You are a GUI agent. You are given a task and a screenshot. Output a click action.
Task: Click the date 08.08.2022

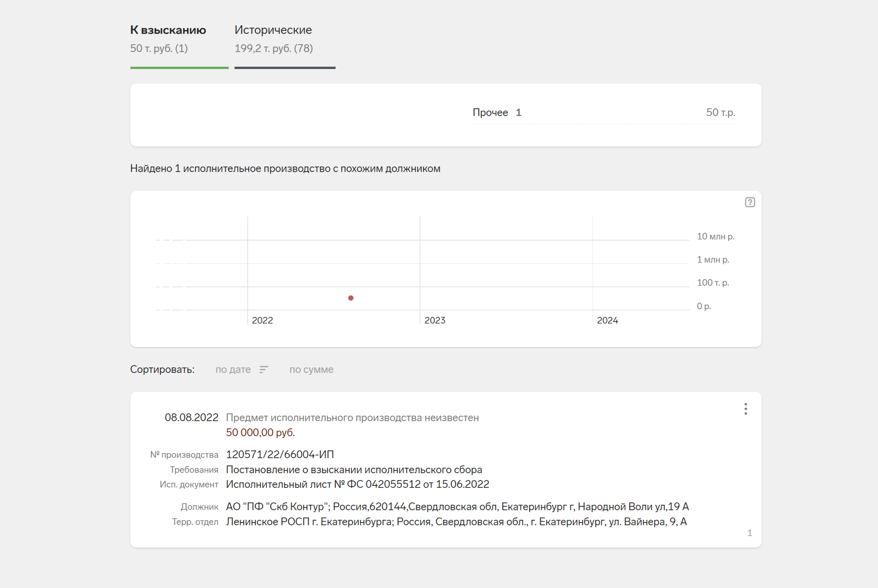pyautogui.click(x=191, y=417)
